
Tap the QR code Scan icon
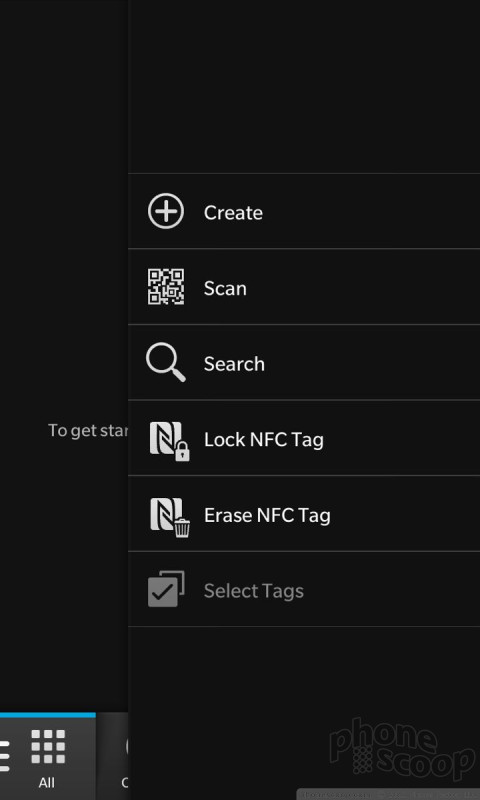(166, 287)
